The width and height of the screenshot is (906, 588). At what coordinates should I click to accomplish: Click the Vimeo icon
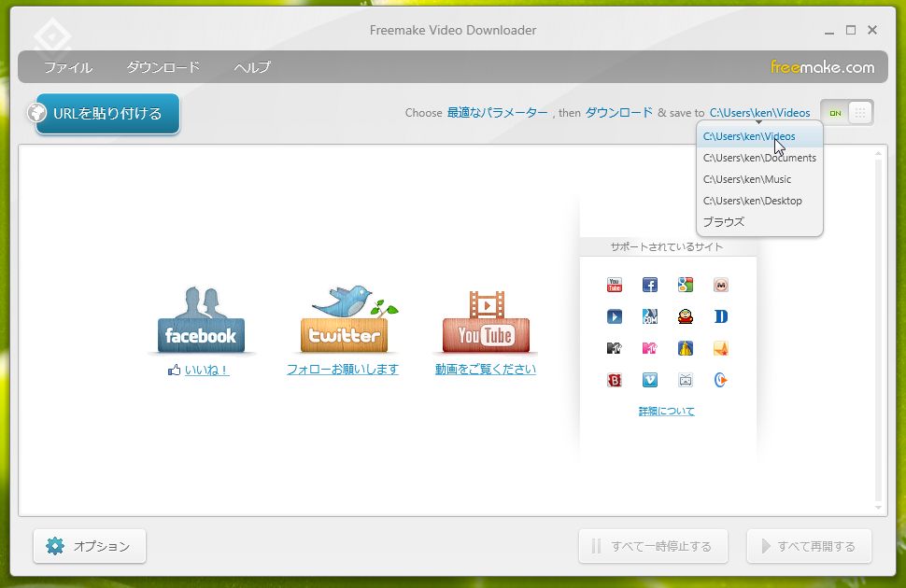[649, 380]
